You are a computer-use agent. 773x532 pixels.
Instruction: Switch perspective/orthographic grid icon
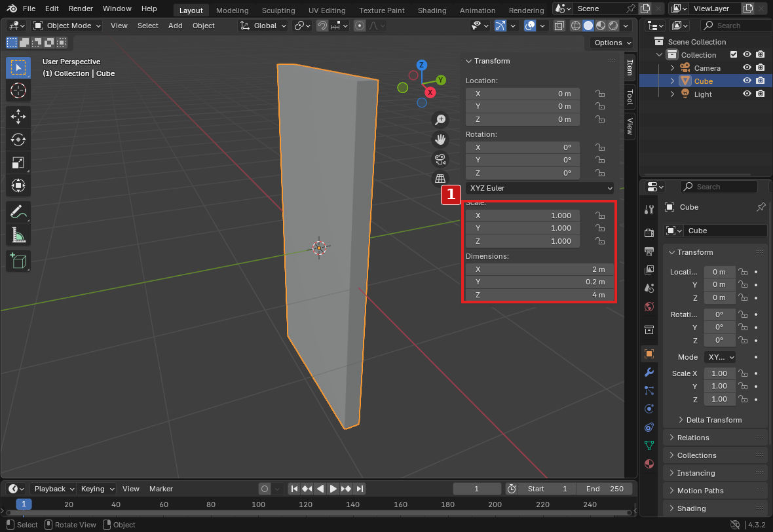(x=440, y=178)
